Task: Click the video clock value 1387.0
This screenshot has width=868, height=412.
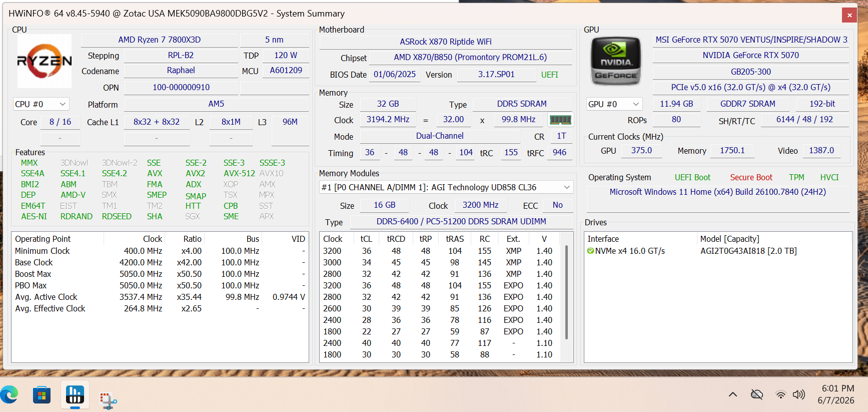Action: pos(821,150)
